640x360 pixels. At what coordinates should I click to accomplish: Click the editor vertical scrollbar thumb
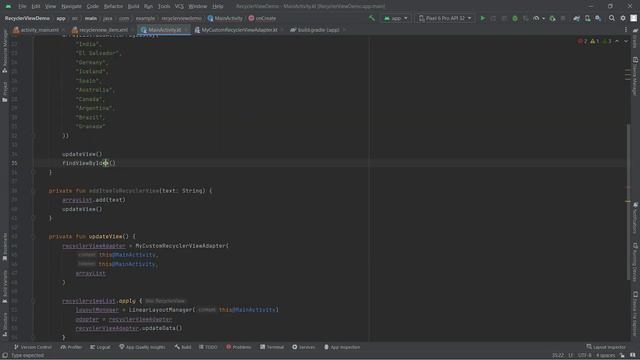tap(628, 202)
